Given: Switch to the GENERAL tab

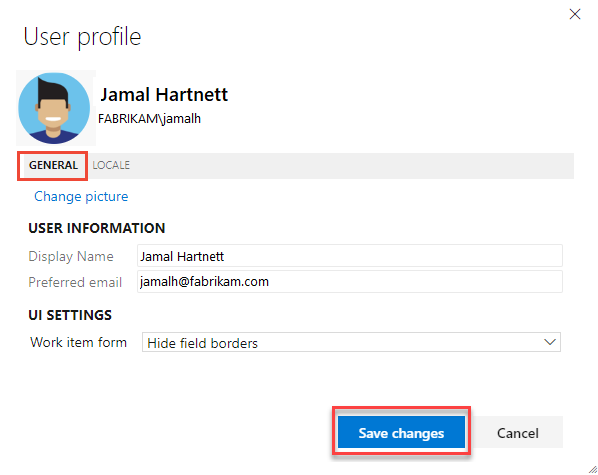Looking at the screenshot, I should point(53,165).
